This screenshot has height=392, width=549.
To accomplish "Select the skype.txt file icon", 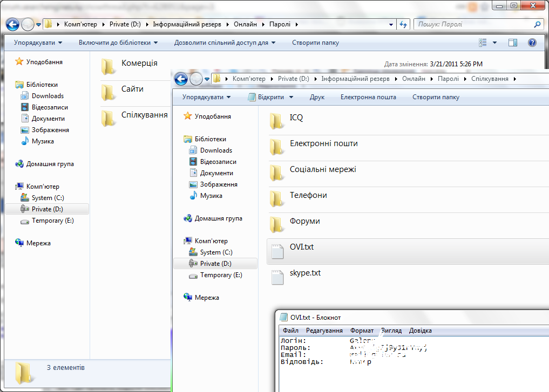I will [x=277, y=277].
